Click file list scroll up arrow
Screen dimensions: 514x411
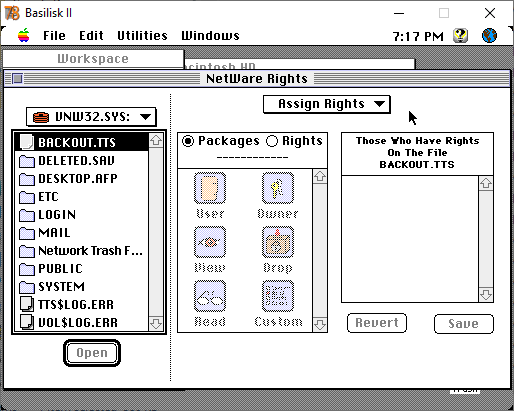156,140
